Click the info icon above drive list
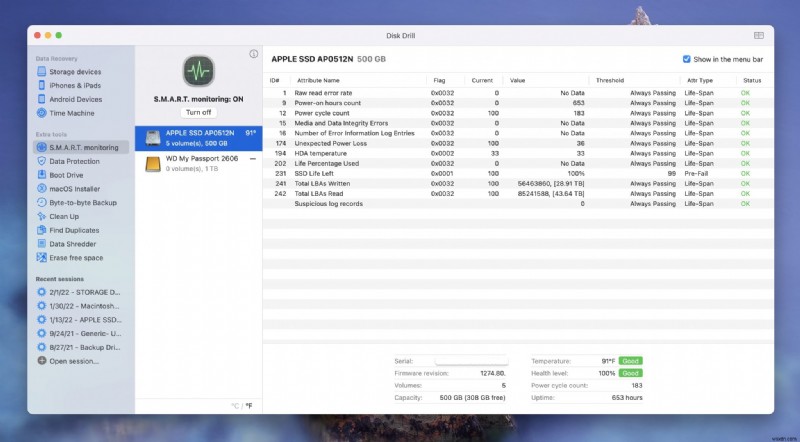The height and width of the screenshot is (442, 800). (253, 54)
